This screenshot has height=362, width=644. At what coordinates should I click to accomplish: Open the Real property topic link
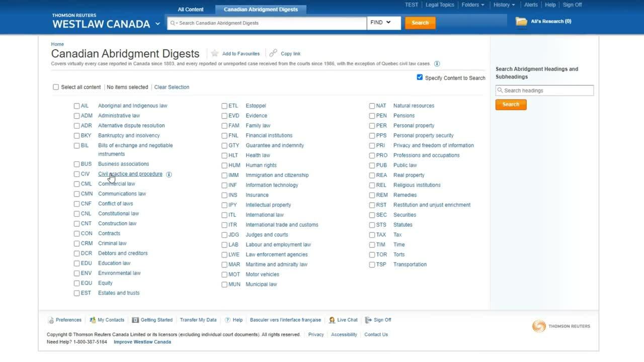[409, 175]
